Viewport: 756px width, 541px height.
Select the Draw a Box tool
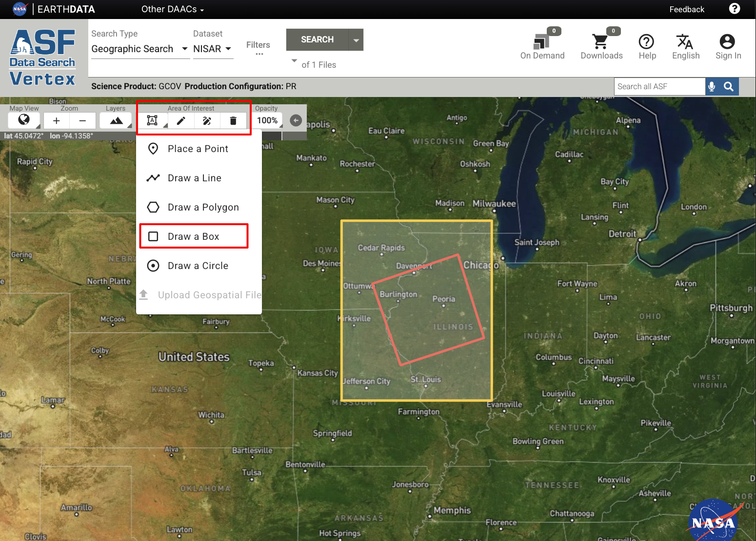(194, 236)
